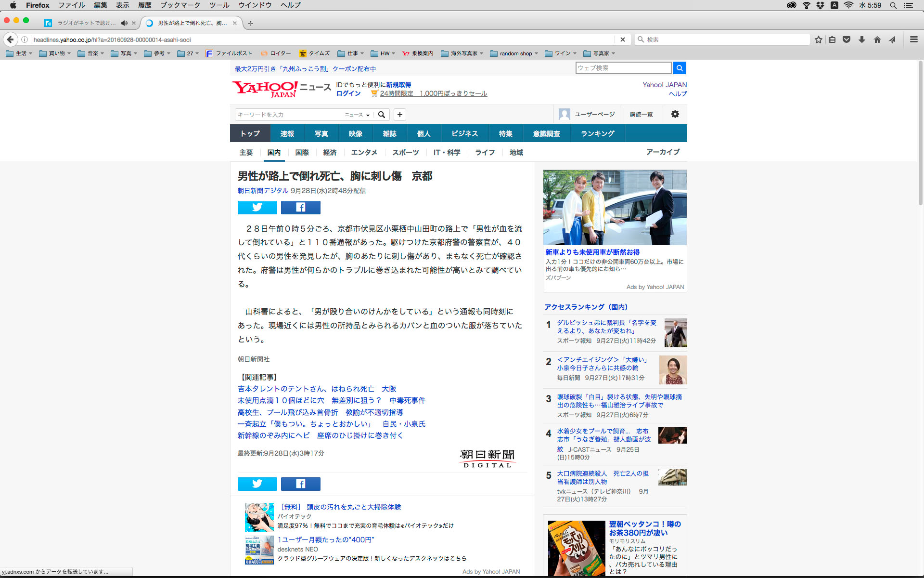Click the blue web search magnifier button
Viewport: 924px width, 578px height.
click(x=679, y=68)
